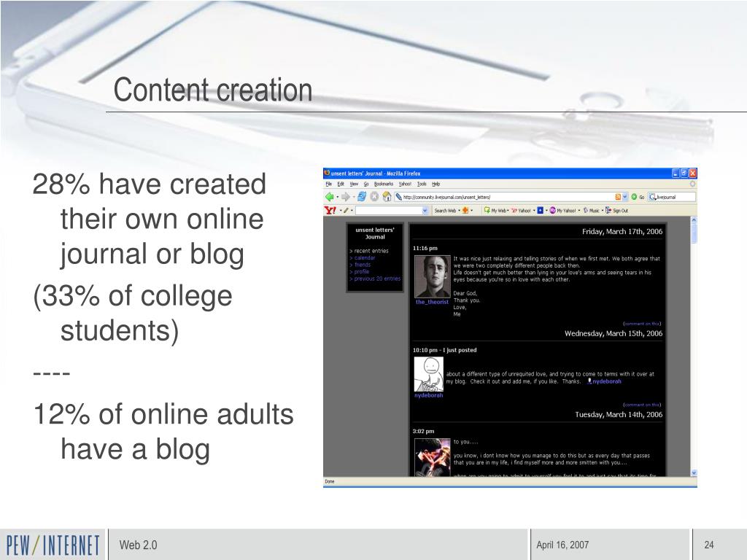Click the vertical scrollbar thumb
Image resolution: width=747 pixels, height=560 pixels.
coord(694,233)
